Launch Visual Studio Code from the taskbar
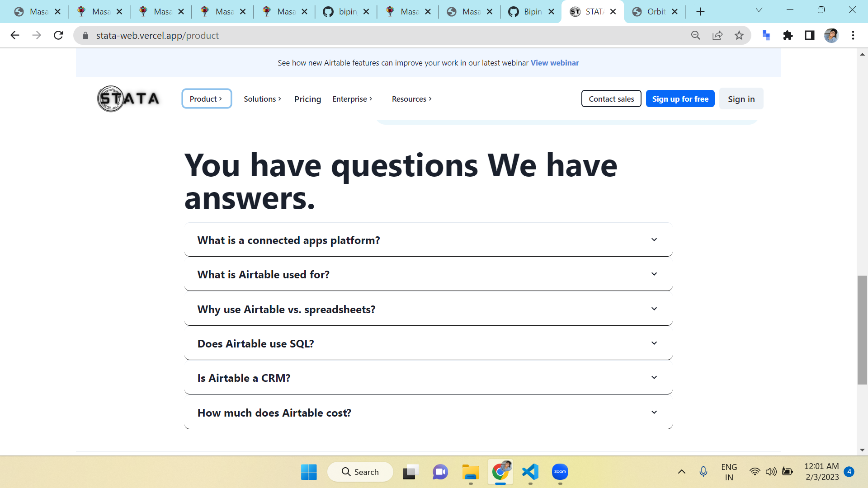868x488 pixels. point(530,472)
